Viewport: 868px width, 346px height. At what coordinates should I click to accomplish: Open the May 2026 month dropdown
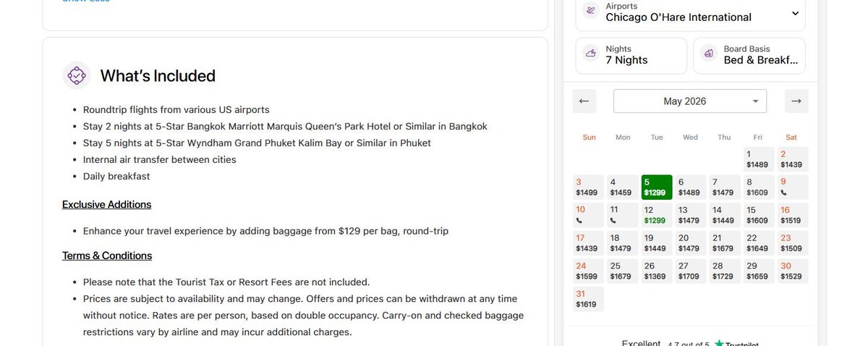tap(689, 101)
